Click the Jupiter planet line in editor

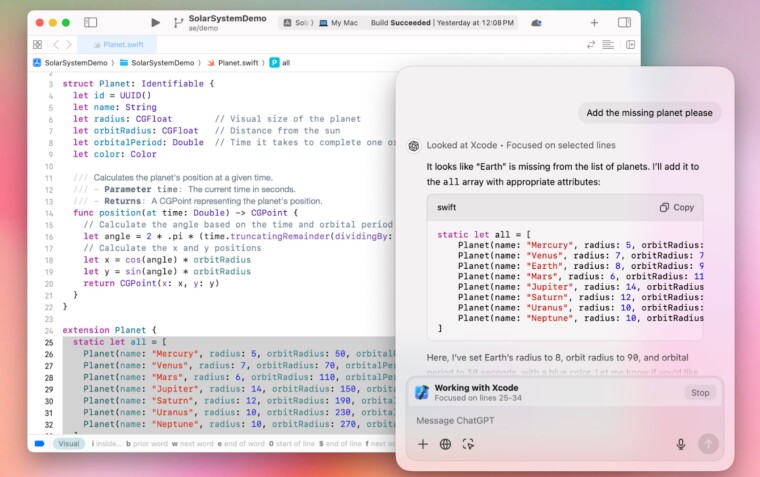coord(239,389)
